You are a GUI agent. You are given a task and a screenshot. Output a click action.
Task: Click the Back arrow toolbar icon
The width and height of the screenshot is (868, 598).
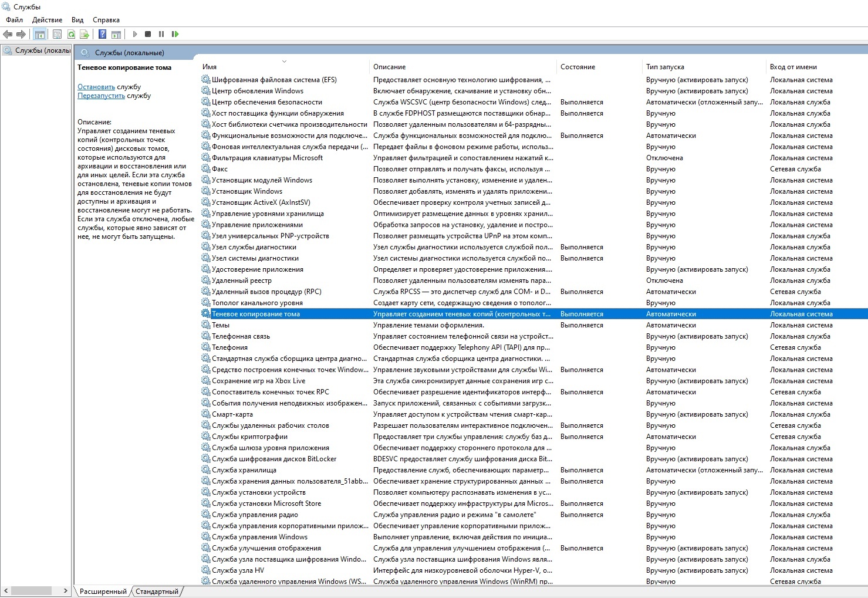(x=8, y=34)
